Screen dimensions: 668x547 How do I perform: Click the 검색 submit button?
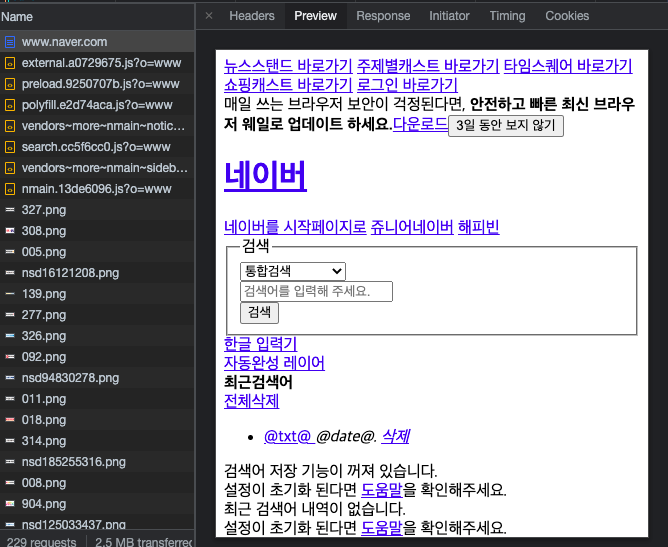[x=259, y=313]
